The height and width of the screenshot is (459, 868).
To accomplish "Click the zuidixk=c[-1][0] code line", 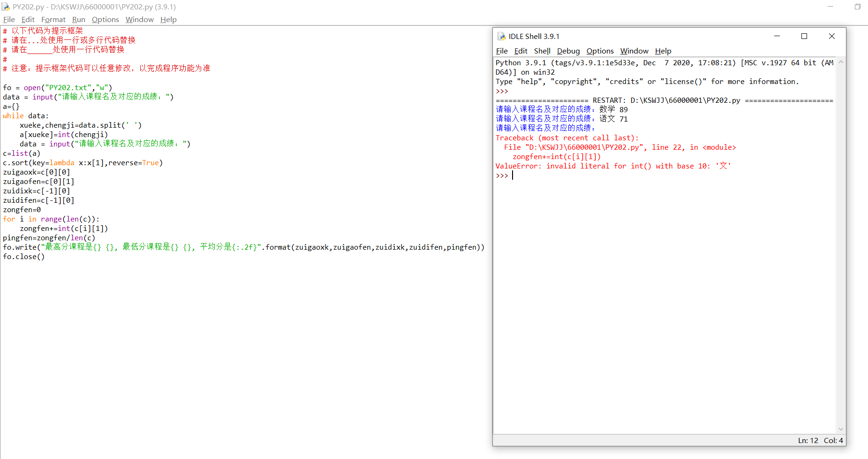I will (37, 191).
